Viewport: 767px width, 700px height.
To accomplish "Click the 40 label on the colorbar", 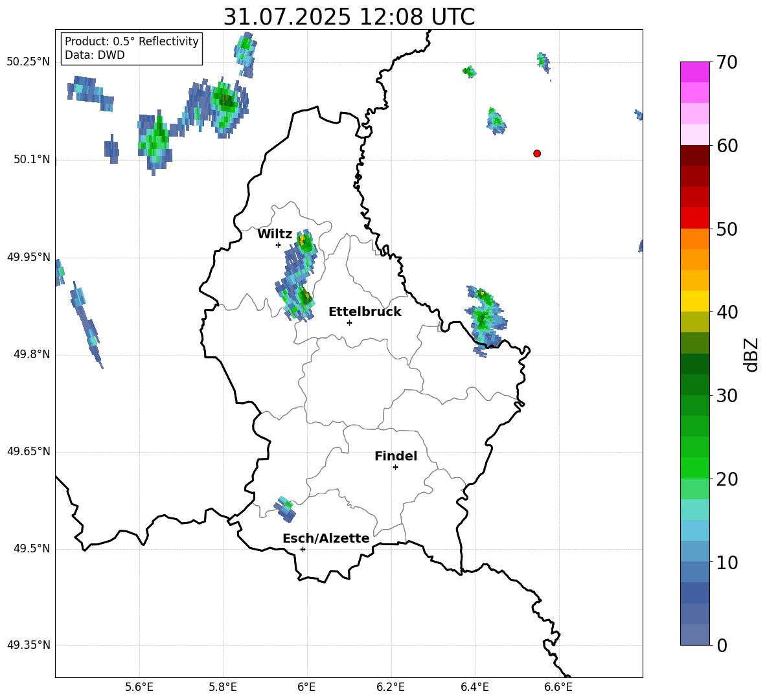I will tap(727, 312).
